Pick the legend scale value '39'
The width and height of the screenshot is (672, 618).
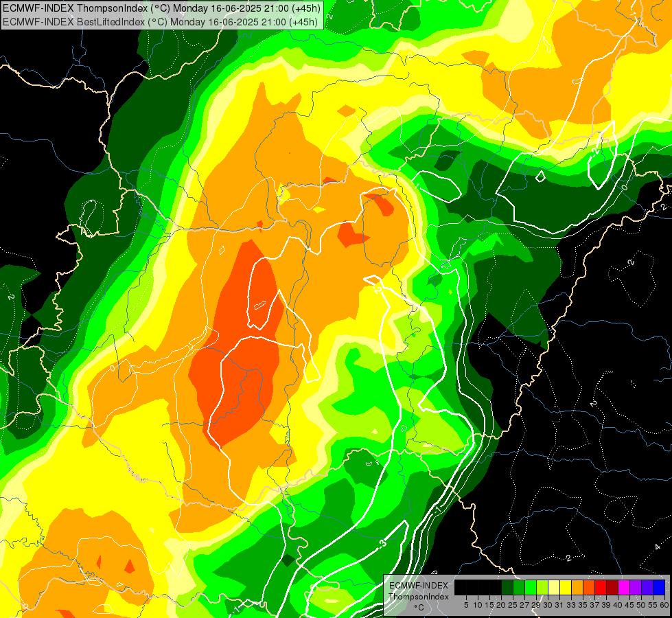606,605
